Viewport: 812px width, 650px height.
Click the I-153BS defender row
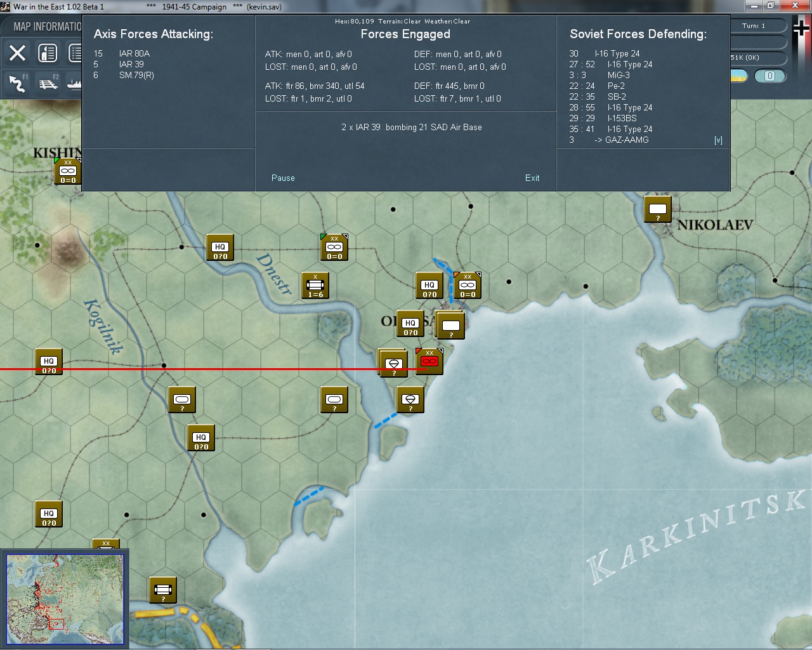pos(603,118)
